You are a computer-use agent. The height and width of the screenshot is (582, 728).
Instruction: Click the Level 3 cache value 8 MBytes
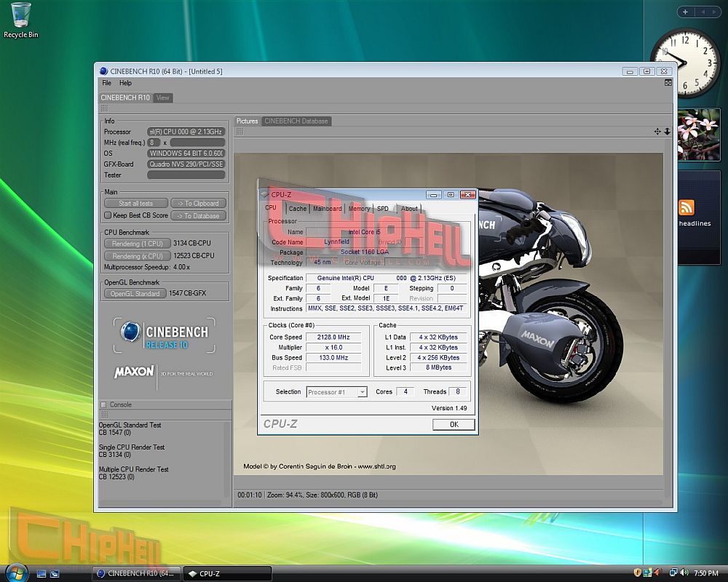click(438, 367)
